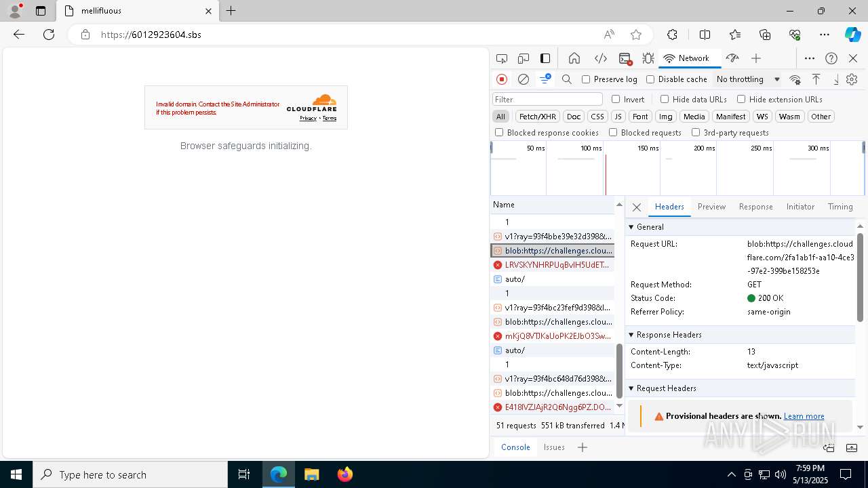
Task: Open the DevTools Welcome home panel
Action: point(574,58)
